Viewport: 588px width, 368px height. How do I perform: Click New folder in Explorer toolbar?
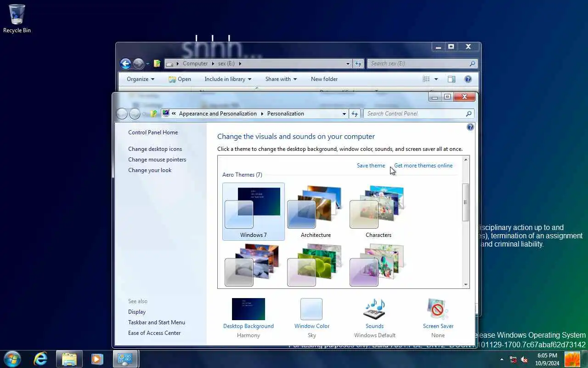324,79
